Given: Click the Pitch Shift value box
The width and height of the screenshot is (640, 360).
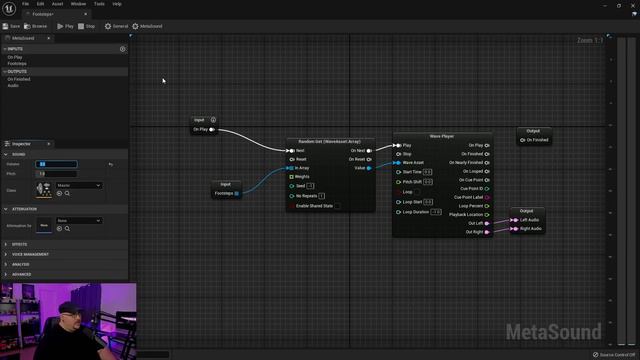Looking at the screenshot, I should point(428,182).
